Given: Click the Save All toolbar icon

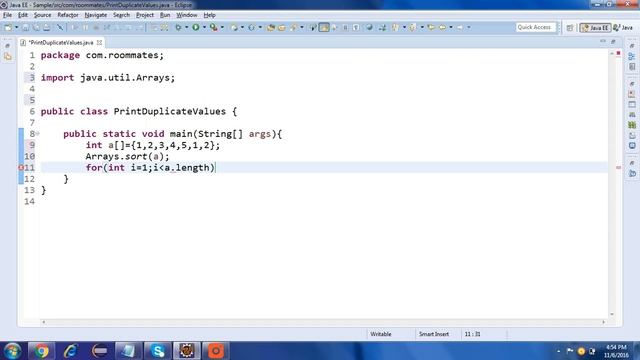Looking at the screenshot, I should click(x=36, y=27).
